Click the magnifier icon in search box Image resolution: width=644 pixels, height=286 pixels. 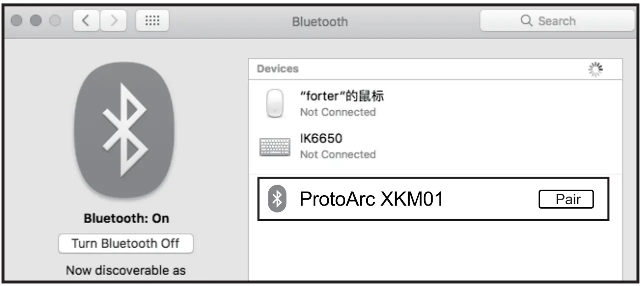pyautogui.click(x=527, y=21)
